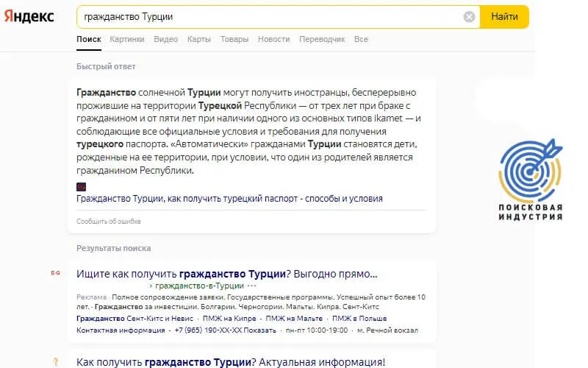Switch to the Новости tab
The image size is (588, 368).
(x=273, y=40)
